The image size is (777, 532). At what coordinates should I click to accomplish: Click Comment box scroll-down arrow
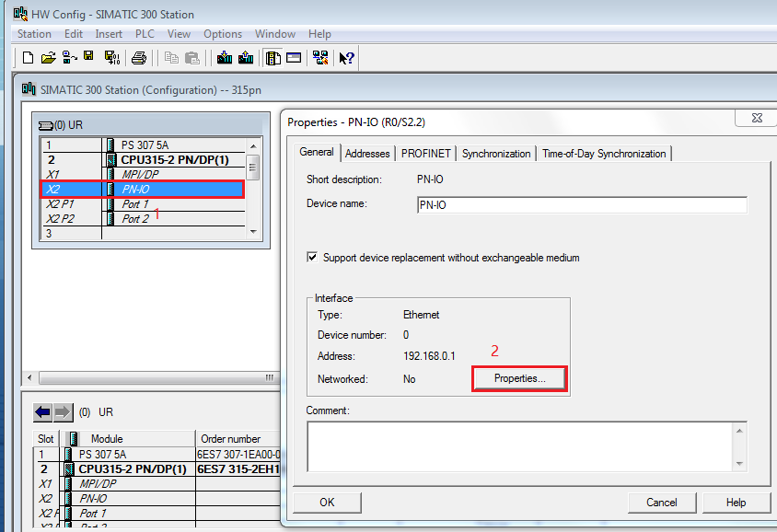click(x=739, y=464)
